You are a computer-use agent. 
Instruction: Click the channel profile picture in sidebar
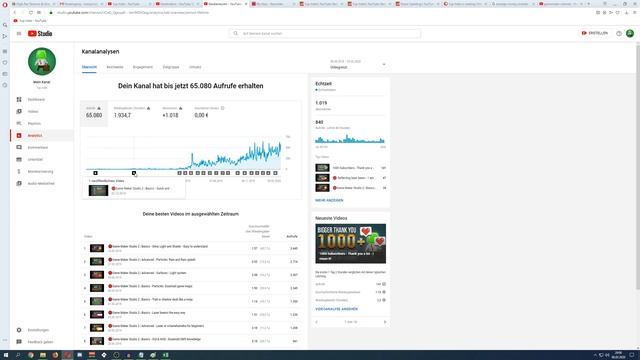42,62
